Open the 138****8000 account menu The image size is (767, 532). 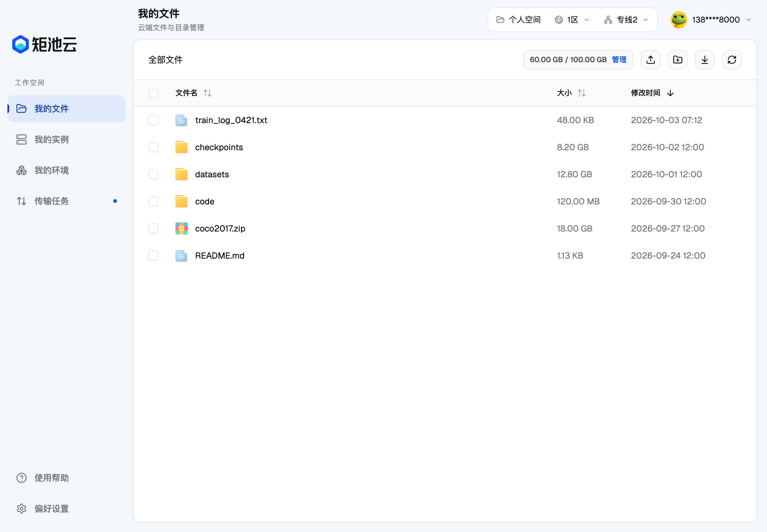(x=711, y=20)
